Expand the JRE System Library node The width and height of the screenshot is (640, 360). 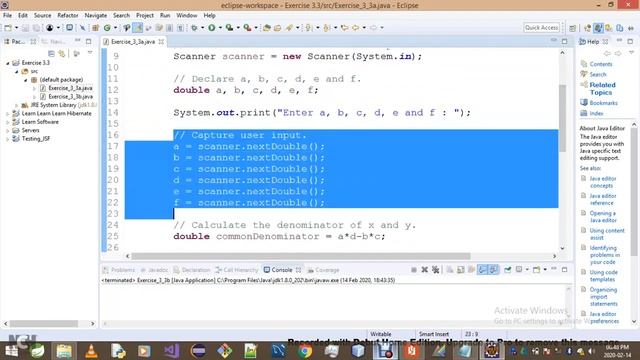(16, 105)
